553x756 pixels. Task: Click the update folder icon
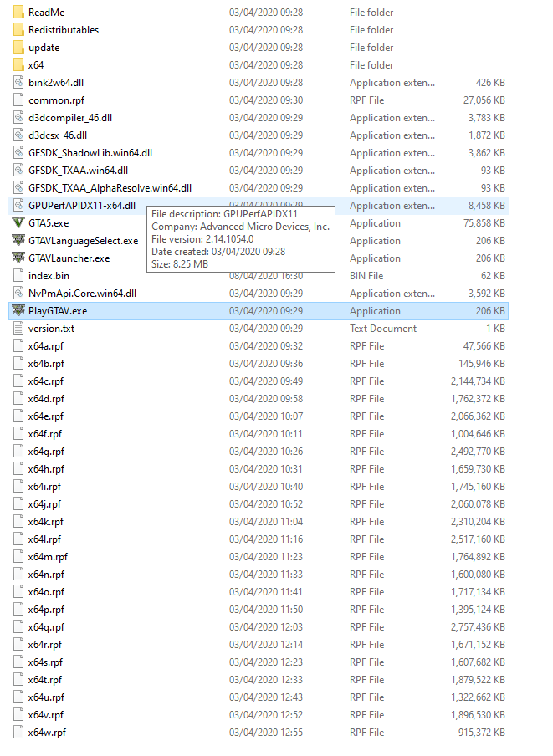18,47
